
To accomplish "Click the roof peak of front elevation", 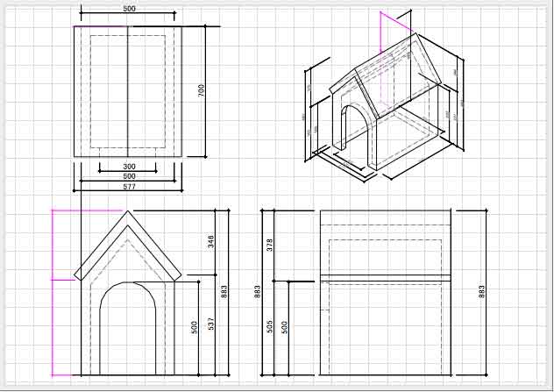I will tap(129, 212).
